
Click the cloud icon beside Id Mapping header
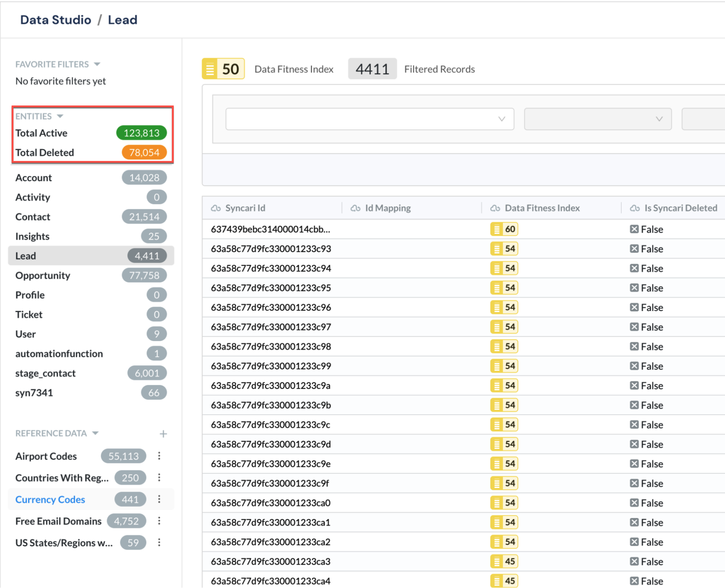point(355,208)
